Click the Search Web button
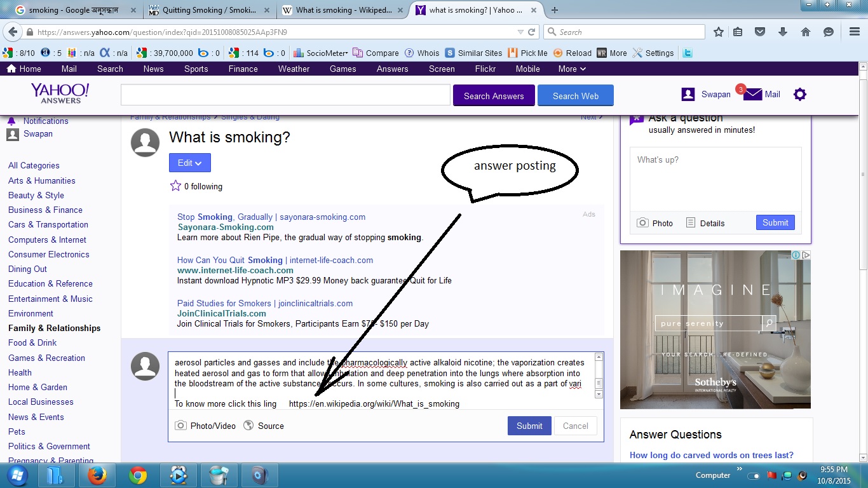 click(576, 95)
